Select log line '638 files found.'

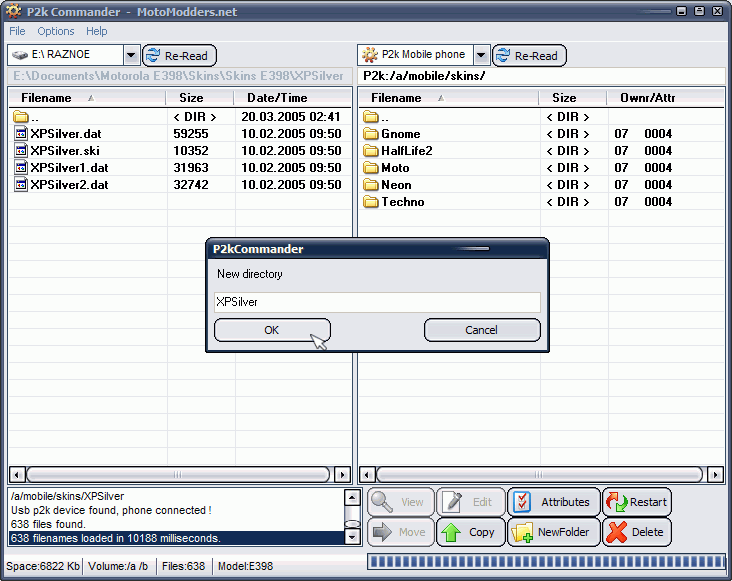176,524
